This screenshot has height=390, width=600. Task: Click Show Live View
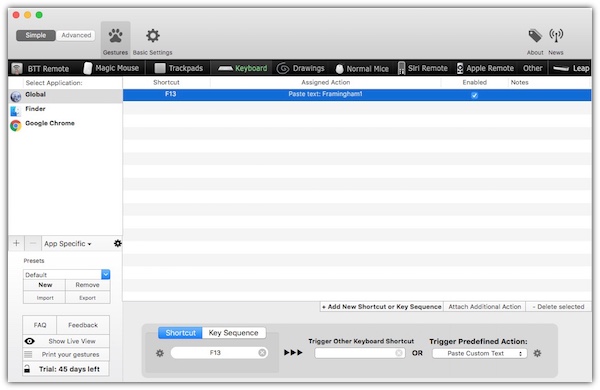pyautogui.click(x=72, y=341)
